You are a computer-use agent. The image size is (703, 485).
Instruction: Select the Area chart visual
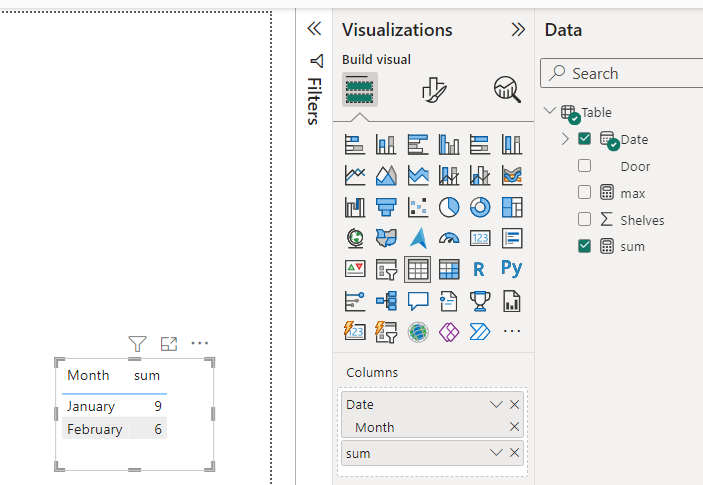(386, 175)
